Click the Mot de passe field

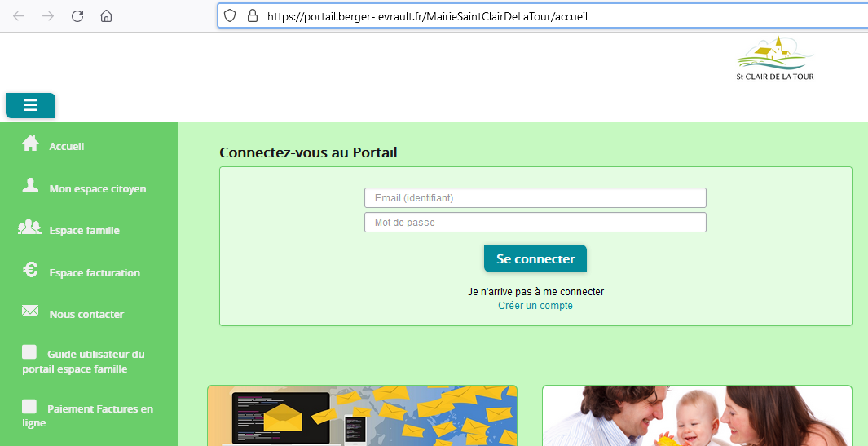535,222
